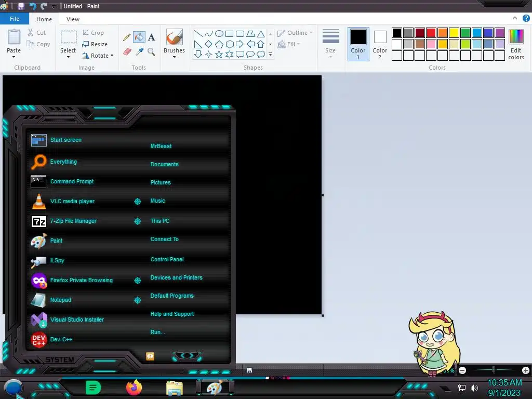The width and height of the screenshot is (532, 399).
Task: Click the zoom slider handle
Action: 494,370
